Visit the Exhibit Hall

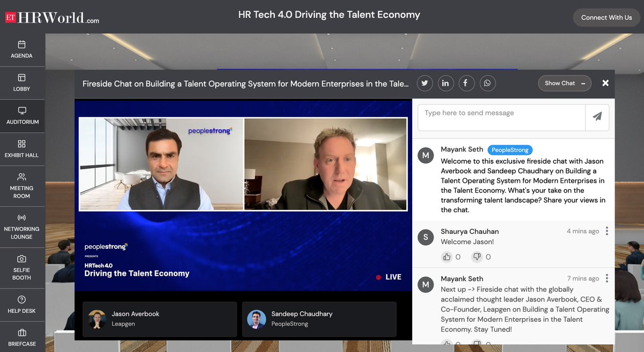(x=22, y=149)
